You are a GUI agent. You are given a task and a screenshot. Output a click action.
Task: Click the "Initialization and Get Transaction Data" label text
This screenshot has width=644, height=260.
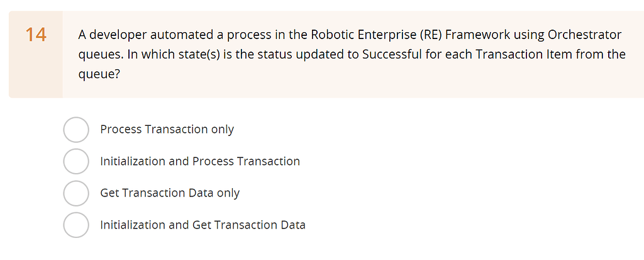203,225
